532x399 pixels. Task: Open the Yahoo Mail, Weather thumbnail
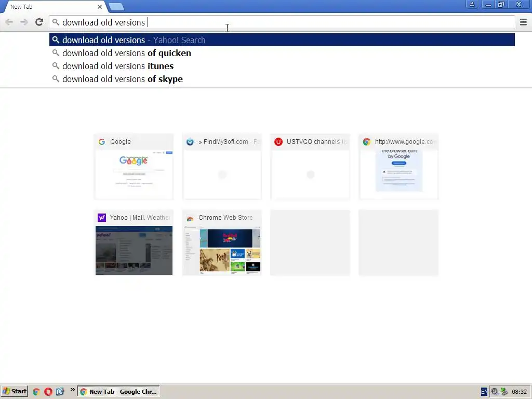pos(134,243)
